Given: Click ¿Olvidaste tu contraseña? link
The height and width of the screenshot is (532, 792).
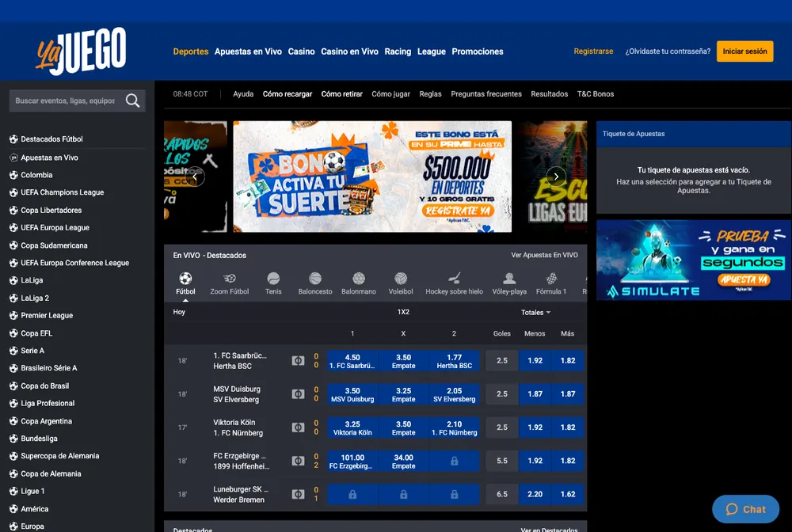Looking at the screenshot, I should click(x=668, y=51).
